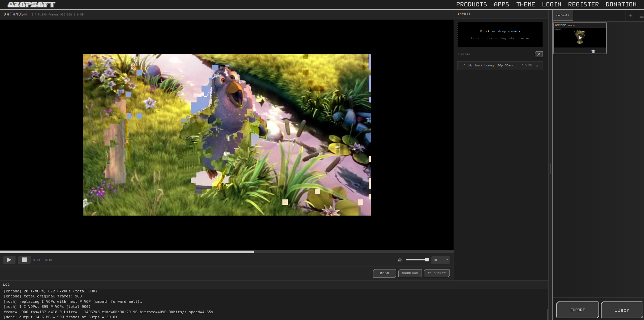
Task: Go to the REGISTER page
Action: click(x=583, y=4)
